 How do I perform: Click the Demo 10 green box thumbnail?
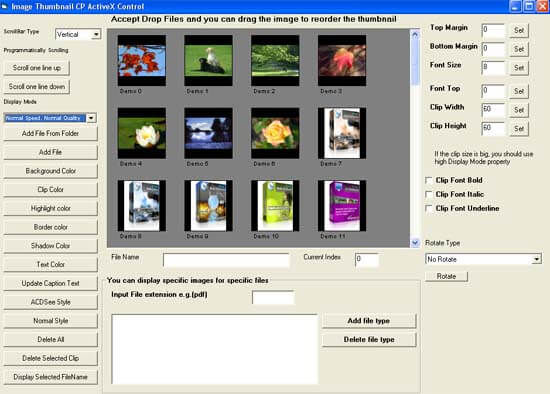275,206
